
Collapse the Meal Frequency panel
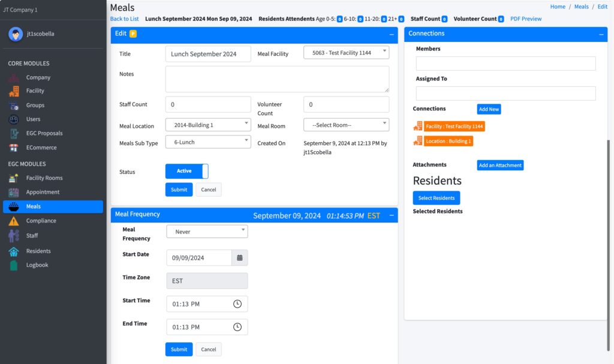point(391,215)
